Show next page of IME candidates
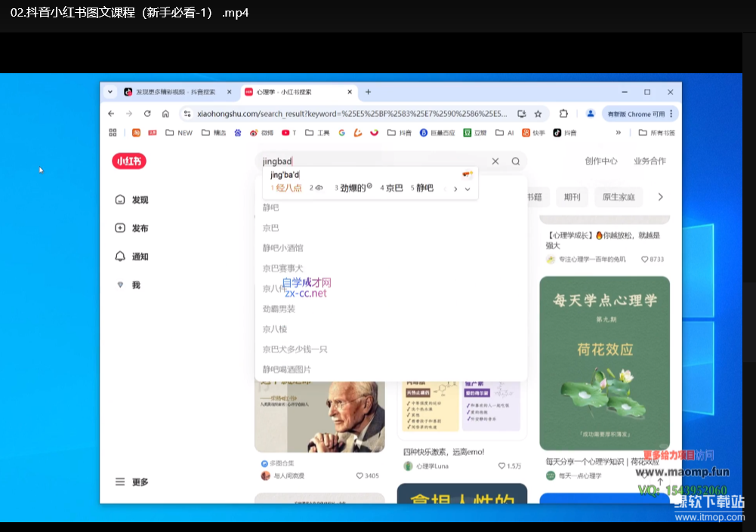Viewport: 756px width, 532px height. [455, 189]
